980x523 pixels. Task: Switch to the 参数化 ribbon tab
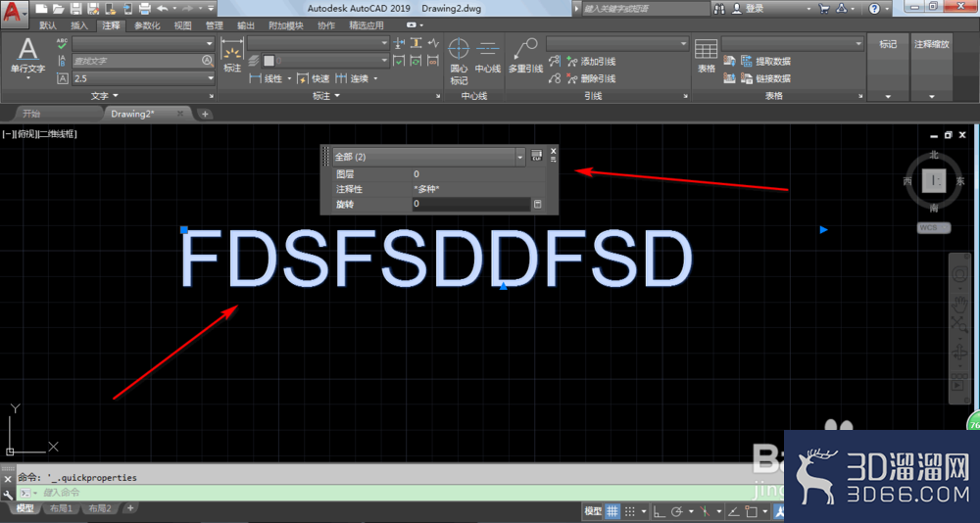147,25
